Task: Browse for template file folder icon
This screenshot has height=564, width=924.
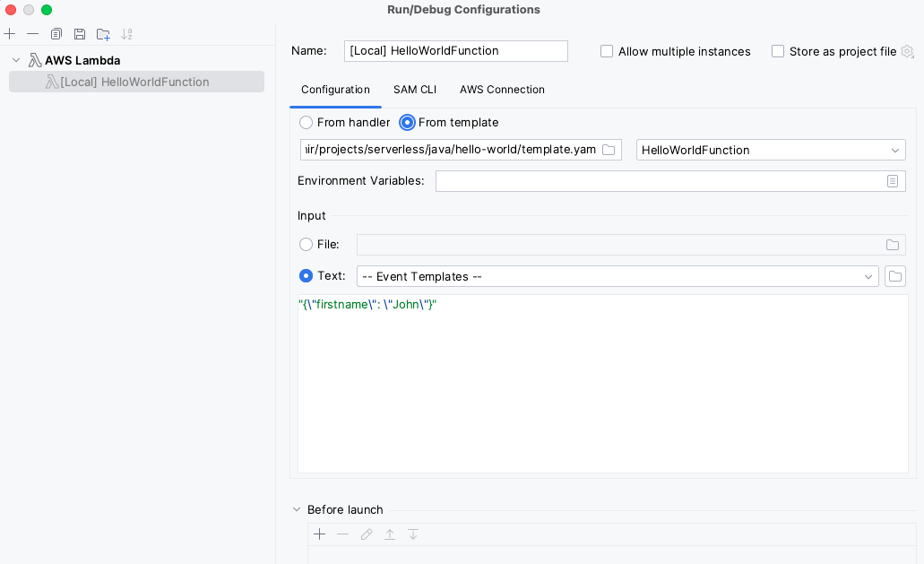Action: coord(609,150)
